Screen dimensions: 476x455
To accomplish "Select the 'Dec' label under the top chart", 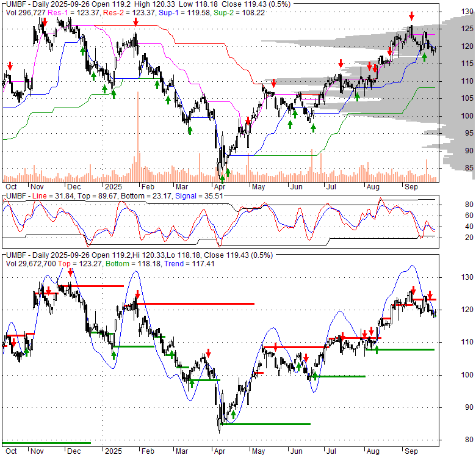I will click(x=74, y=187).
